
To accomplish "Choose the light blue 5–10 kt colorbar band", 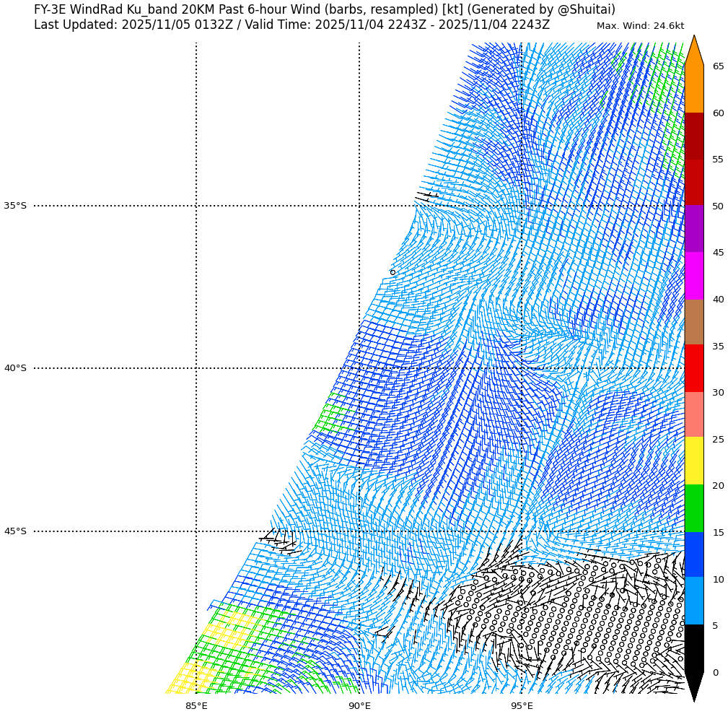I will [x=693, y=600].
